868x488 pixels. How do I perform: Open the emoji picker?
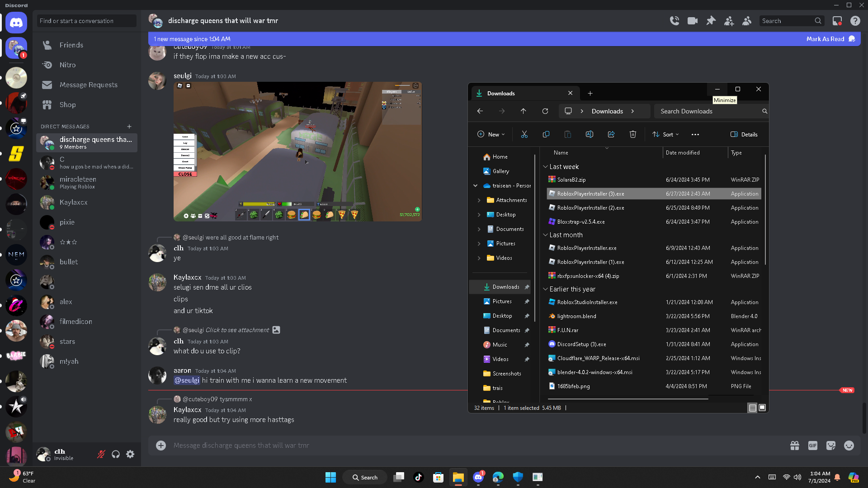tap(849, 446)
